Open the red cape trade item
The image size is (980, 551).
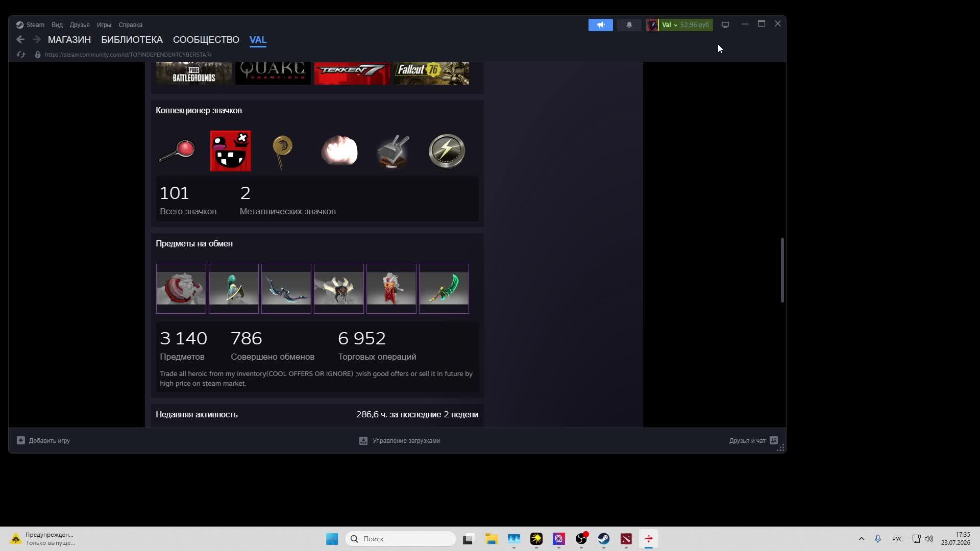coord(391,289)
